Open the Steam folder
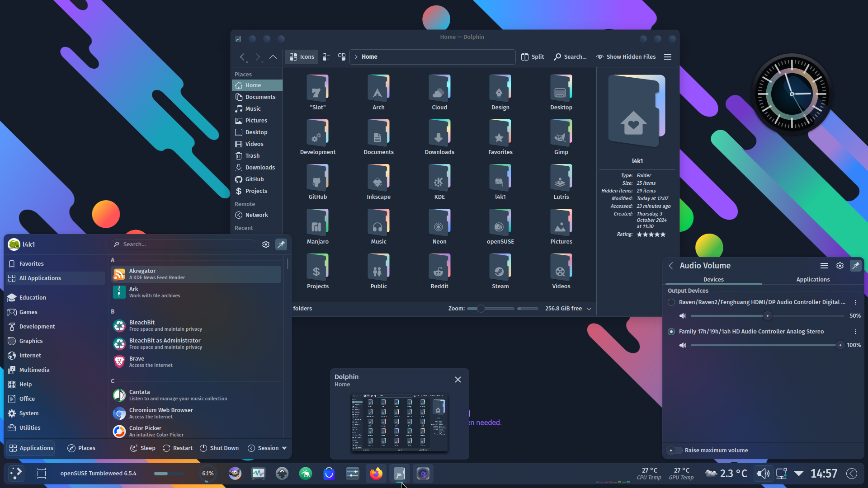 tap(500, 272)
